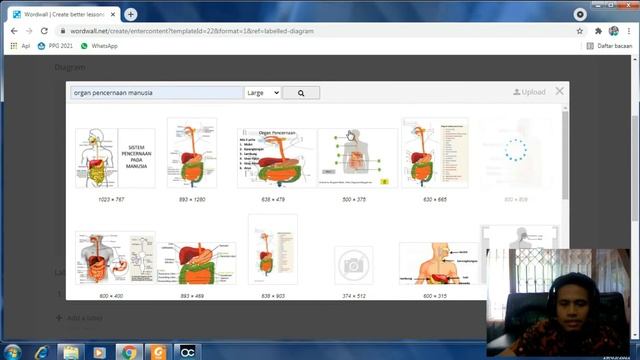640x360 pixels.
Task: Click the round recording icon in title bar
Action: pos(580,14)
